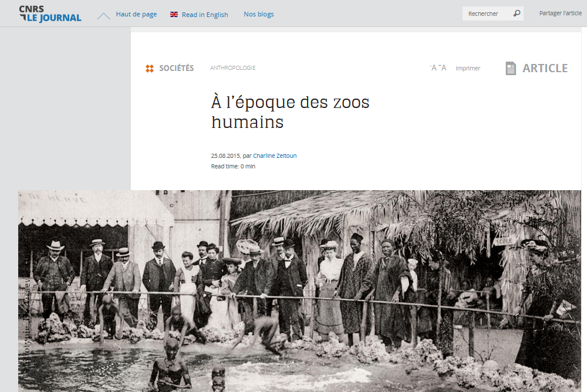This screenshot has width=587, height=392.
Task: Click the UK flag icon
Action: [x=174, y=14]
